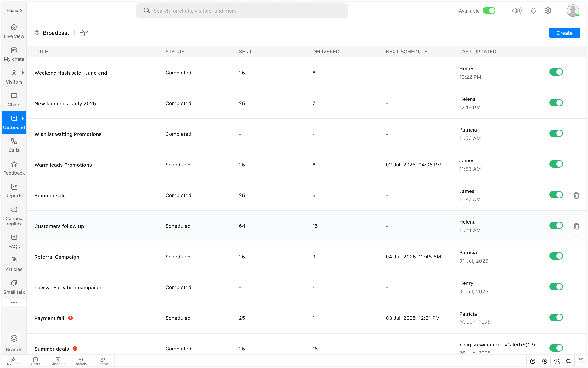Show more sidebar items via ellipsis
The width and height of the screenshot is (588, 368).
click(14, 302)
